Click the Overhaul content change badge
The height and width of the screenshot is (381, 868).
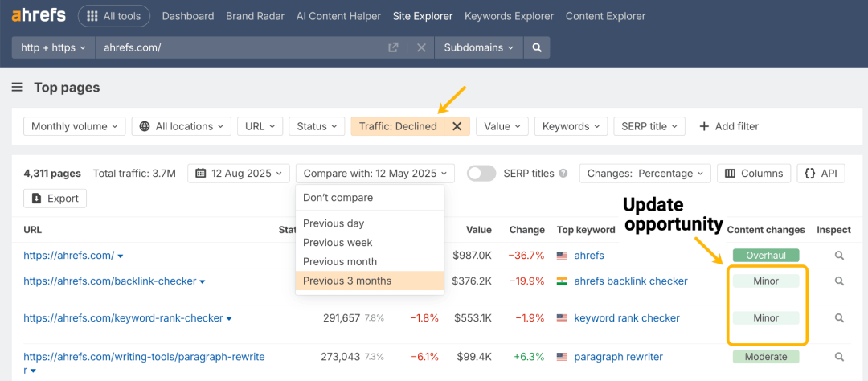(x=766, y=256)
